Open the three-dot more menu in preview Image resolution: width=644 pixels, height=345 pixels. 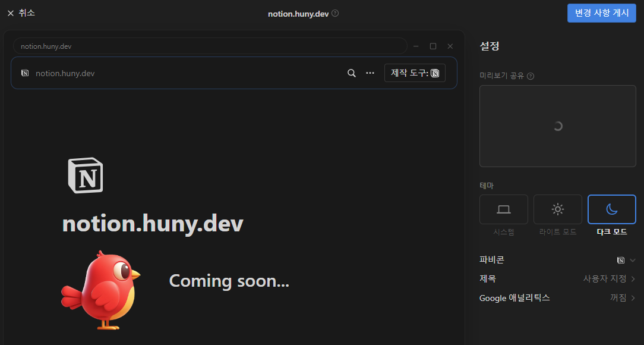[370, 73]
